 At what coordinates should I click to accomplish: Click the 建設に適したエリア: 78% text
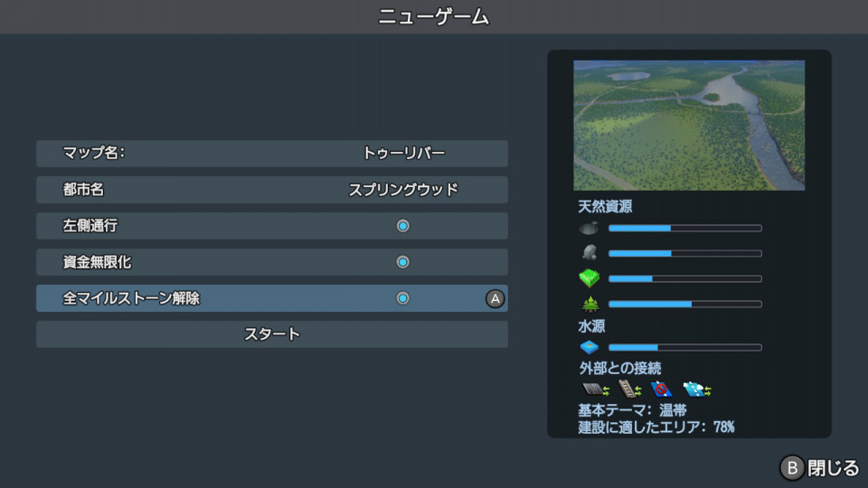point(656,427)
